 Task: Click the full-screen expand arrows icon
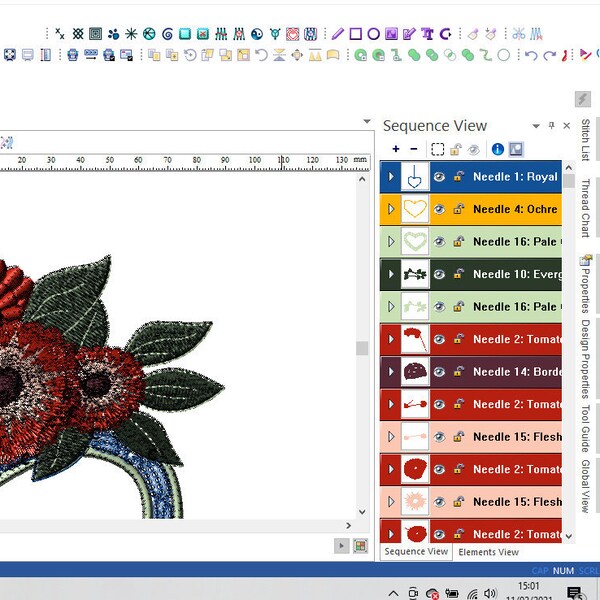[10, 55]
